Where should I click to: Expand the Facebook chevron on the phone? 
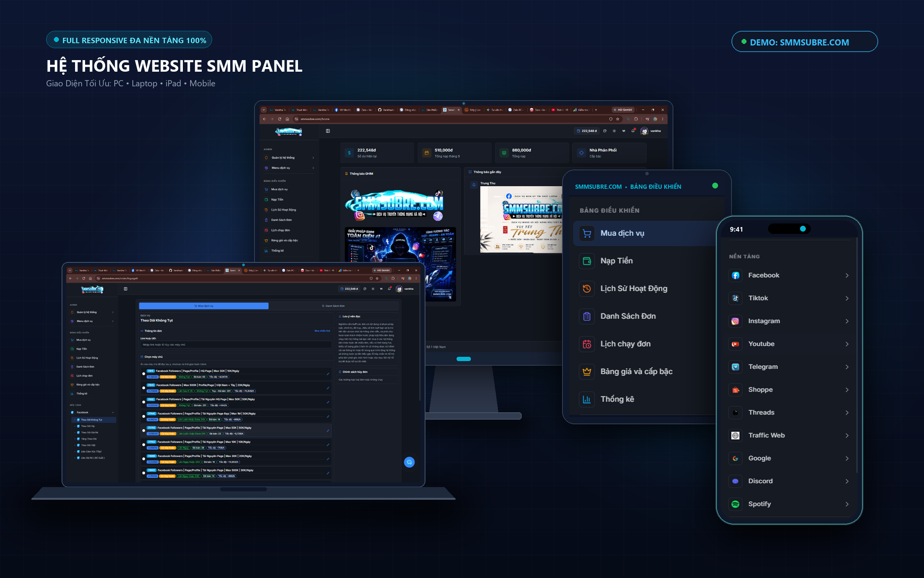tap(847, 276)
